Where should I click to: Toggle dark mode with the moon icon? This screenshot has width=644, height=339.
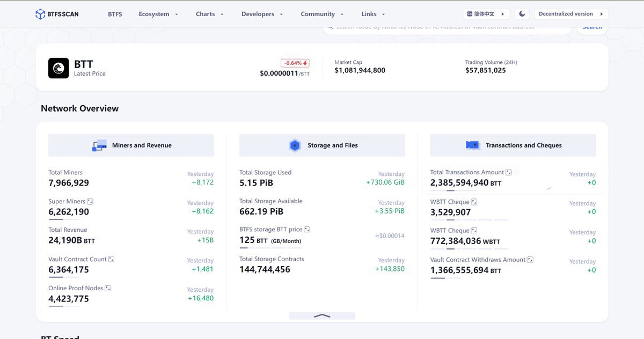(x=522, y=13)
